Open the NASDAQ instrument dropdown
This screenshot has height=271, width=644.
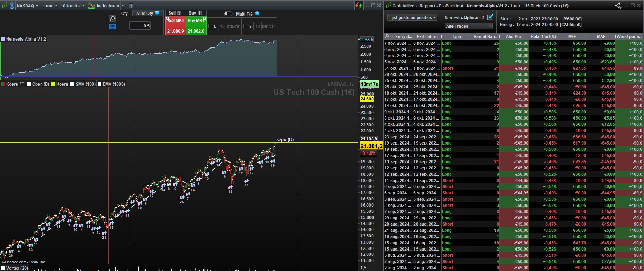(x=27, y=6)
